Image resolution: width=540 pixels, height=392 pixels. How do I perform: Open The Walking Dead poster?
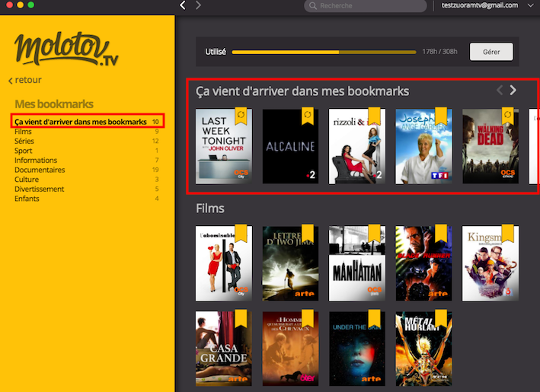coord(490,147)
